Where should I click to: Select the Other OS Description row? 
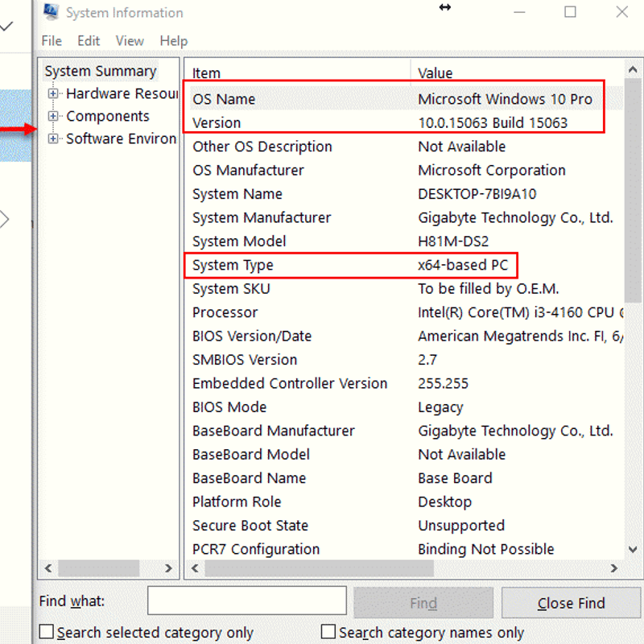pos(407,147)
